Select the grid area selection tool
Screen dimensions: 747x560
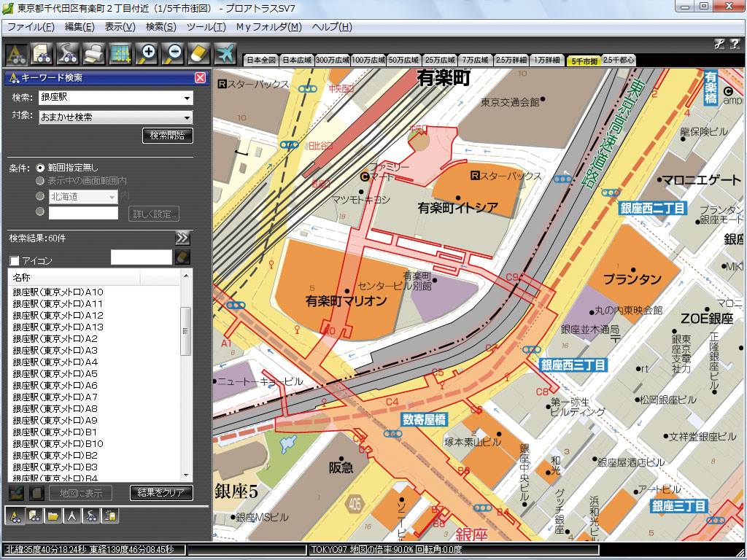(x=120, y=53)
